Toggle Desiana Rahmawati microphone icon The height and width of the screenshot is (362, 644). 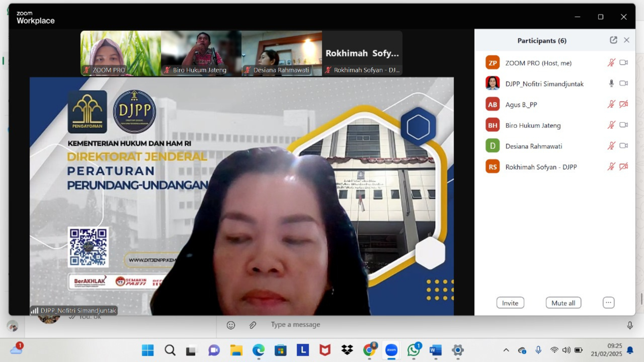coord(611,146)
